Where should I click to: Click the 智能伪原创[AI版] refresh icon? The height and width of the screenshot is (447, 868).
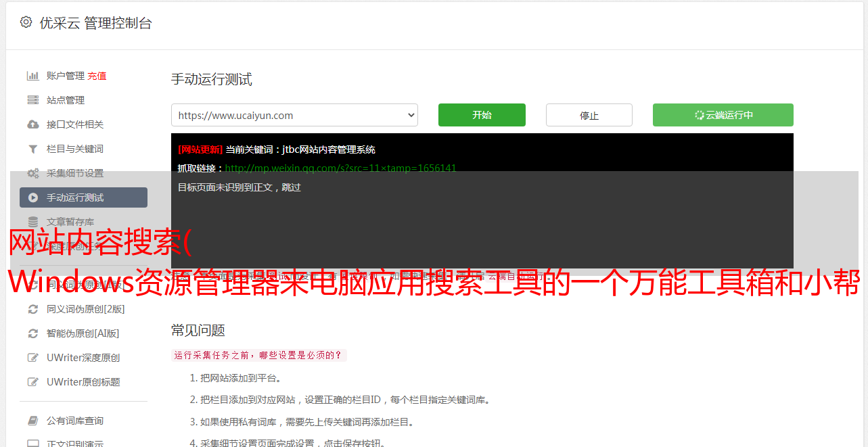32,333
